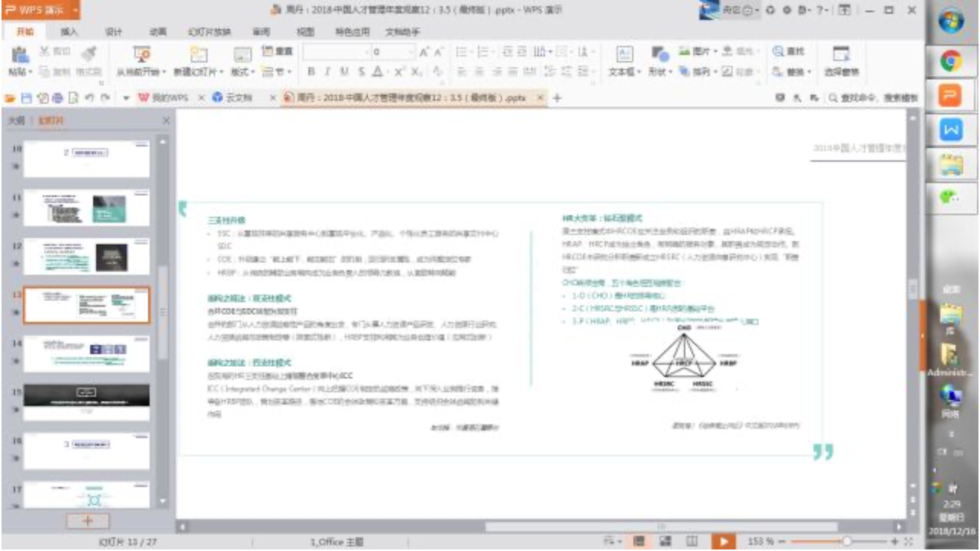The image size is (980, 551).
Task: Toggle bold formatting (B)
Action: pyautogui.click(x=311, y=71)
